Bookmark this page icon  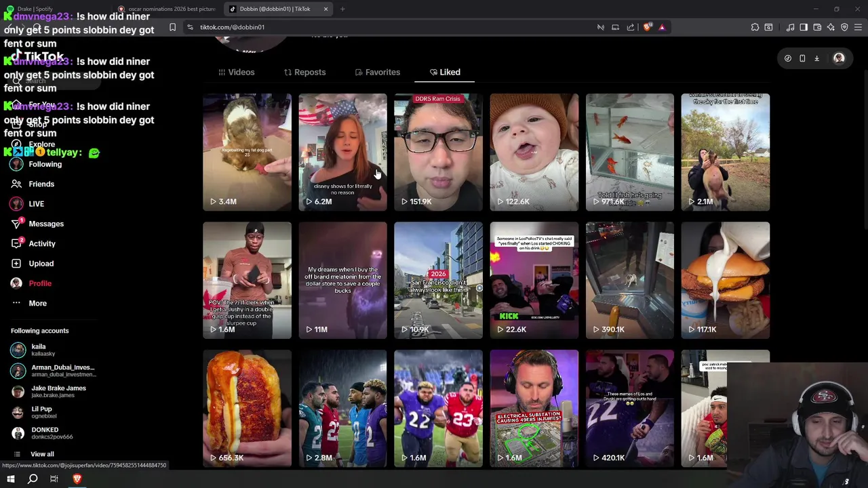click(172, 27)
